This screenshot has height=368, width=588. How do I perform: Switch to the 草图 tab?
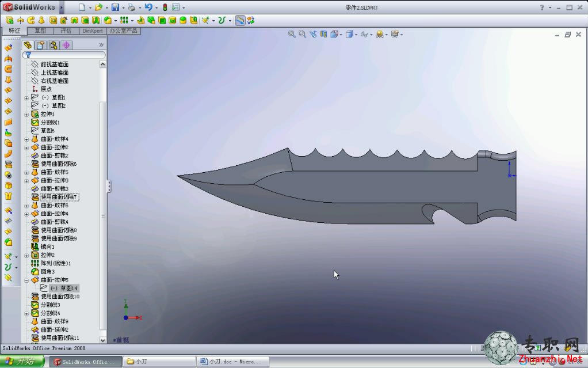pos(40,31)
